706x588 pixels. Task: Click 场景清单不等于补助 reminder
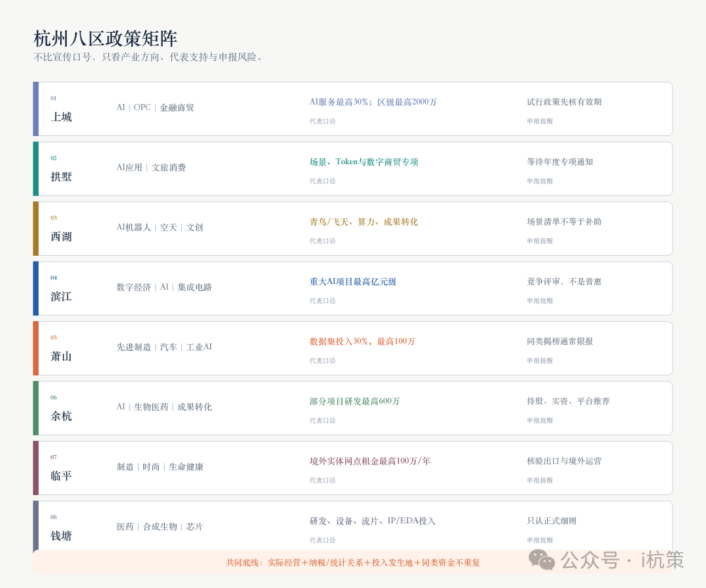tap(564, 222)
